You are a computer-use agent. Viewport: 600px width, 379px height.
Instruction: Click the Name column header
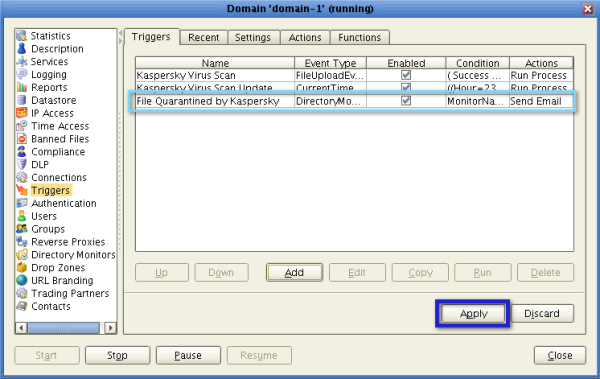215,63
